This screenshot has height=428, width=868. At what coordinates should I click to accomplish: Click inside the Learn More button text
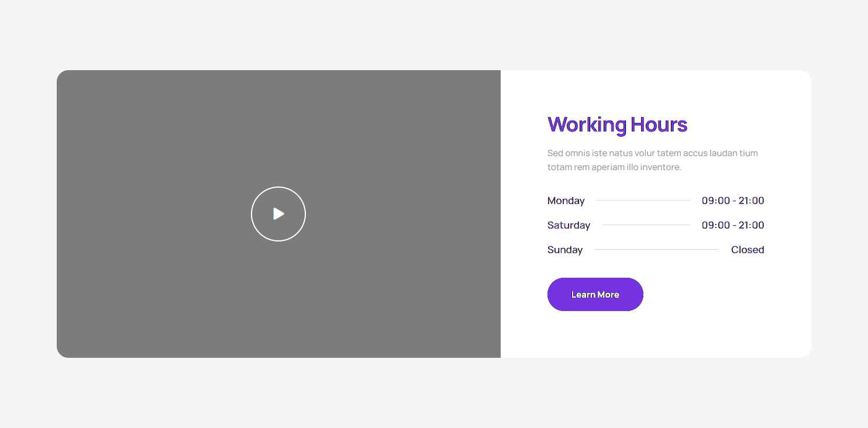(x=595, y=294)
